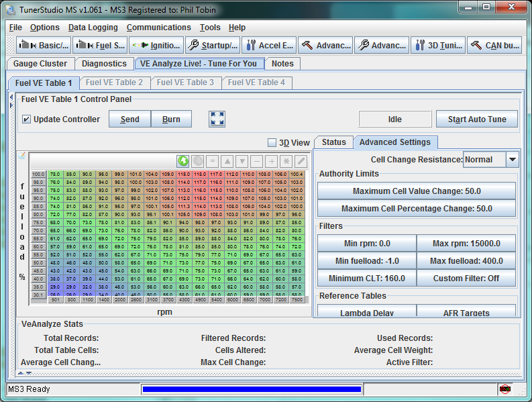
Task: Click the asterisk scale icon above the table
Action: [286, 161]
